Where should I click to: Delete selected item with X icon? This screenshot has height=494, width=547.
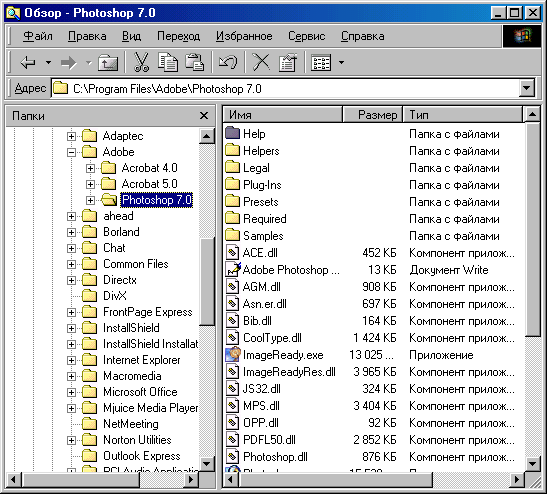tap(261, 62)
